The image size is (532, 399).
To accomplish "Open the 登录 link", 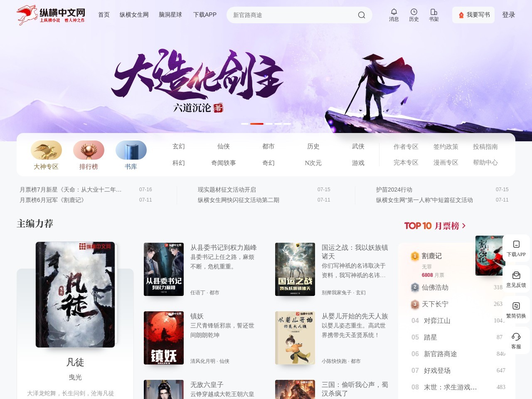I will coord(509,15).
